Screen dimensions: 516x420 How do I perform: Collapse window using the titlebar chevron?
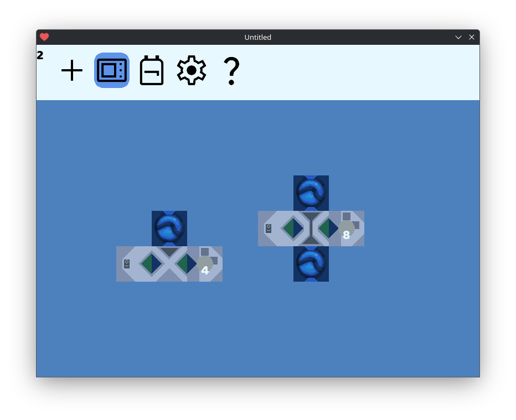(x=458, y=37)
